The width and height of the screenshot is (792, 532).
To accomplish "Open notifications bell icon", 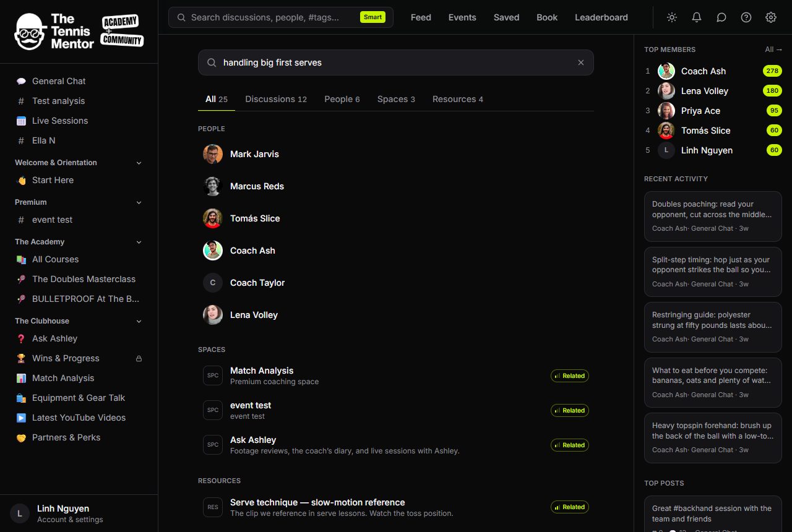I will (x=697, y=17).
